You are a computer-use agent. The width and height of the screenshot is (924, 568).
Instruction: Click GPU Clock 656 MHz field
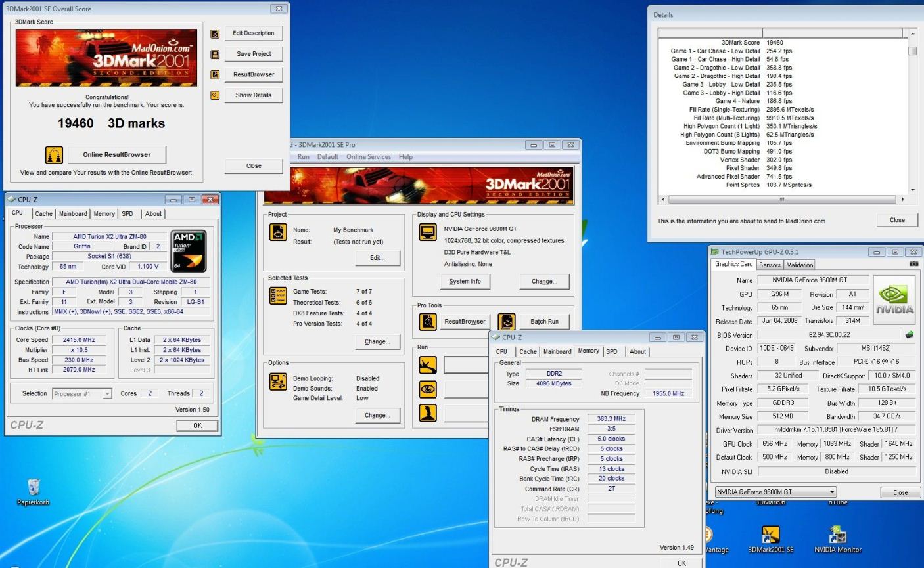(x=775, y=444)
